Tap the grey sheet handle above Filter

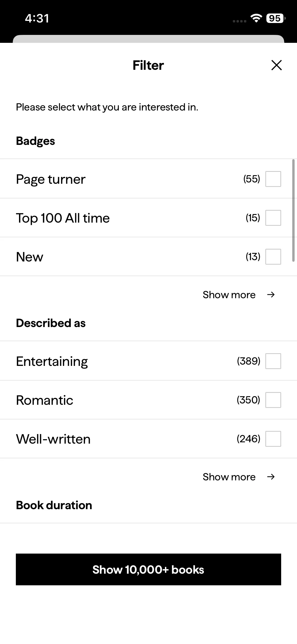click(148, 39)
